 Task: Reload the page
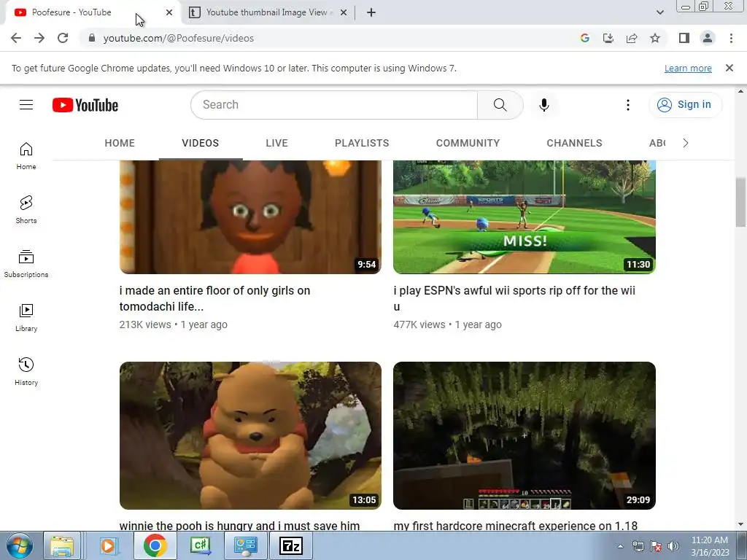click(x=63, y=38)
